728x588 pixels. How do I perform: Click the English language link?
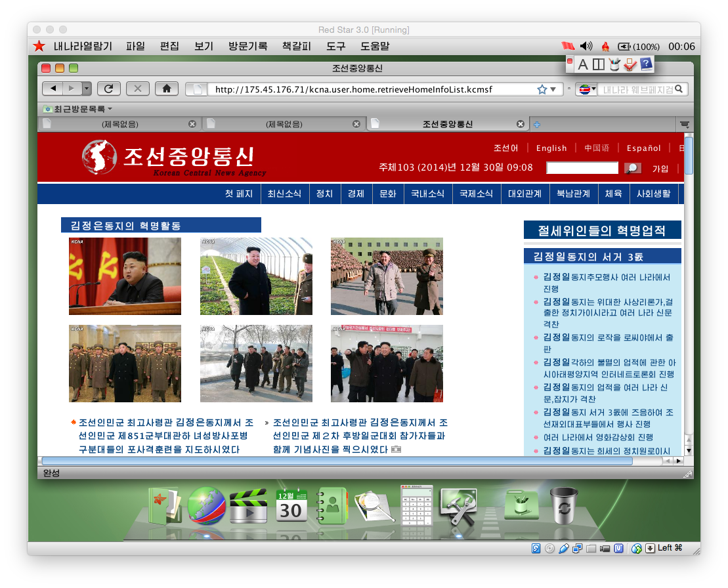551,148
